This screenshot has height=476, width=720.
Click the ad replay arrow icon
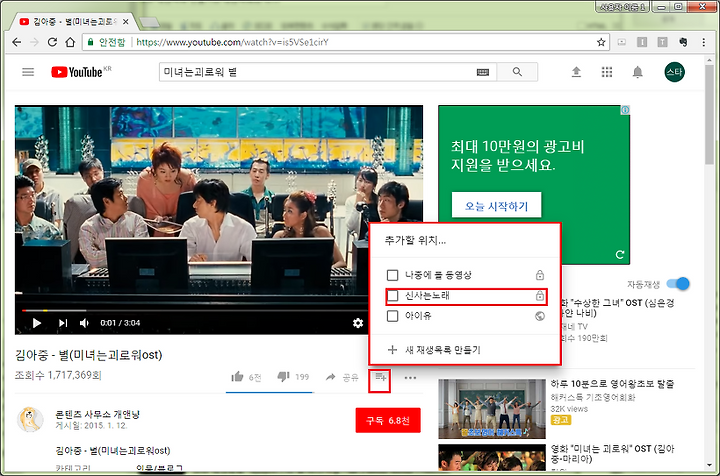point(620,254)
